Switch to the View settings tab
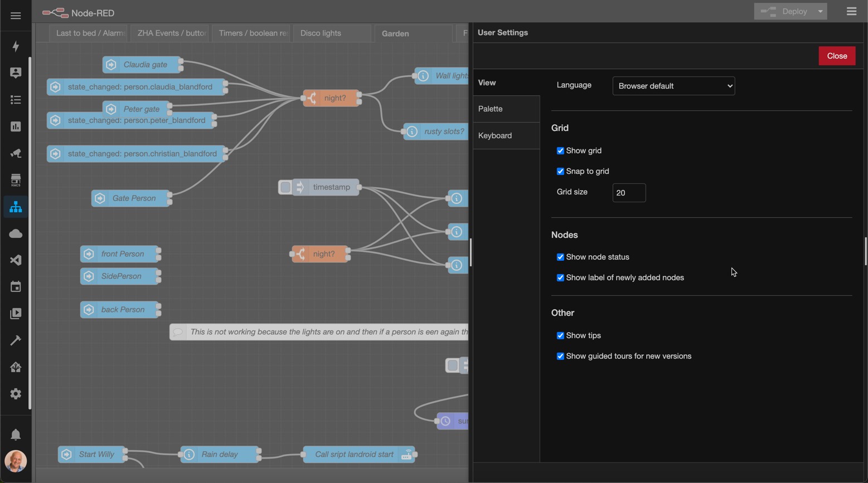868x483 pixels. pyautogui.click(x=506, y=82)
